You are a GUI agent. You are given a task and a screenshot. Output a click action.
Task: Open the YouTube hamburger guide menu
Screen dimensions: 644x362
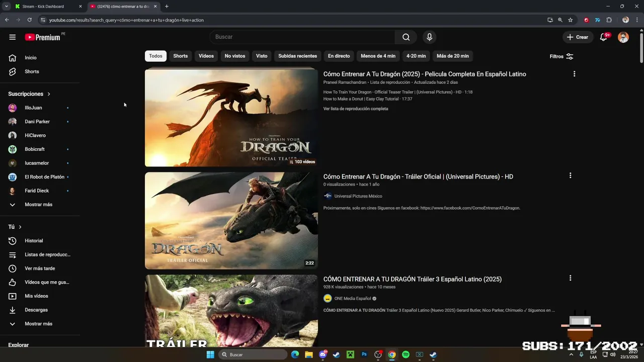[13, 37]
